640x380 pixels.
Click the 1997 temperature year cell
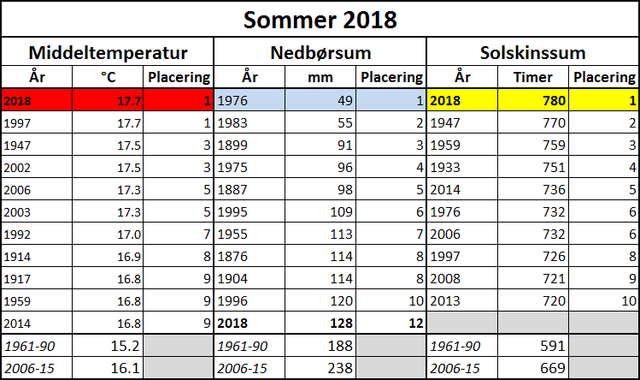point(37,122)
